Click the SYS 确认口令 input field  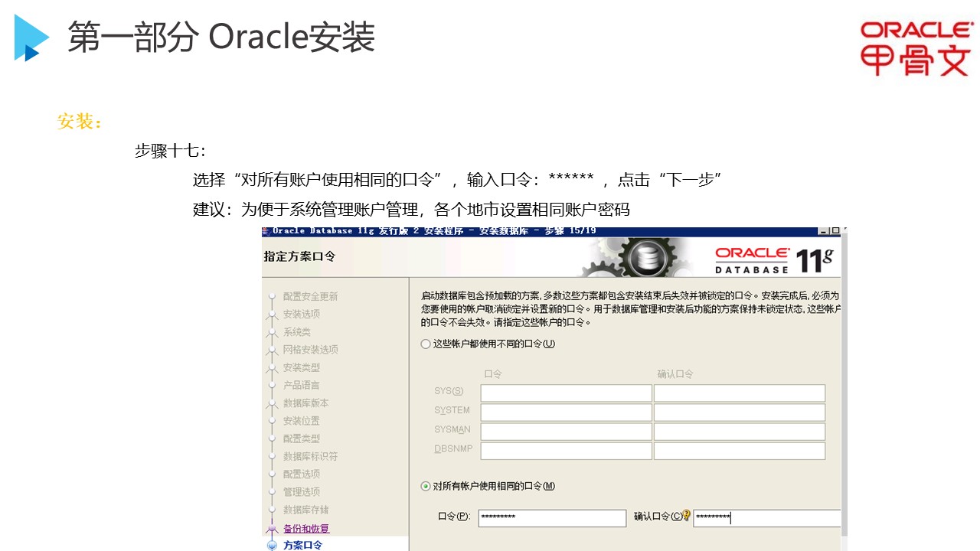click(740, 393)
